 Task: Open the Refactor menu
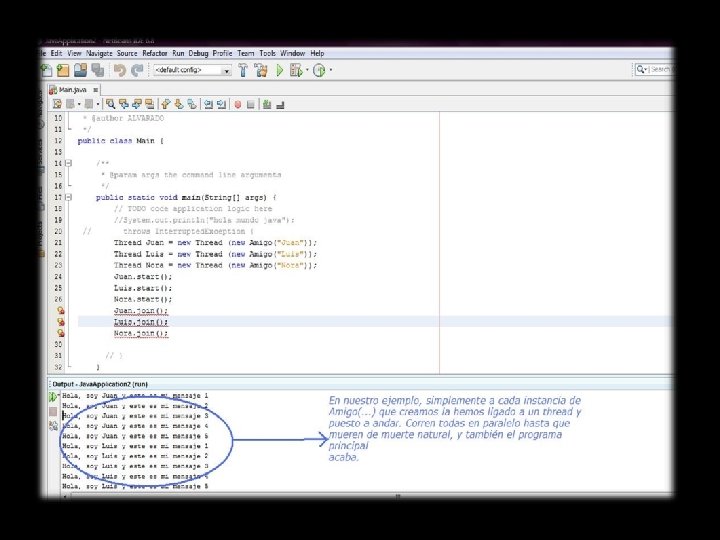(155, 53)
